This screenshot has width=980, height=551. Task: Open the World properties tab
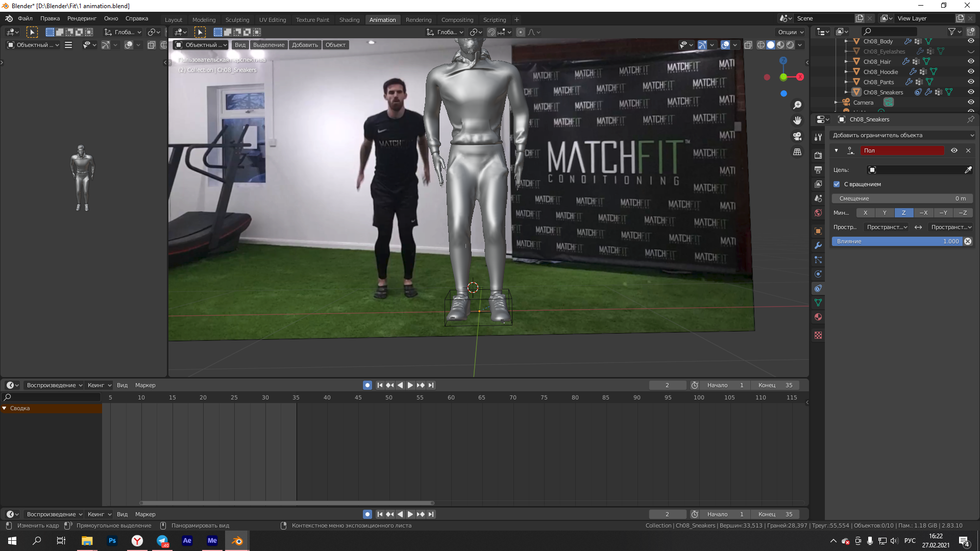click(x=818, y=213)
